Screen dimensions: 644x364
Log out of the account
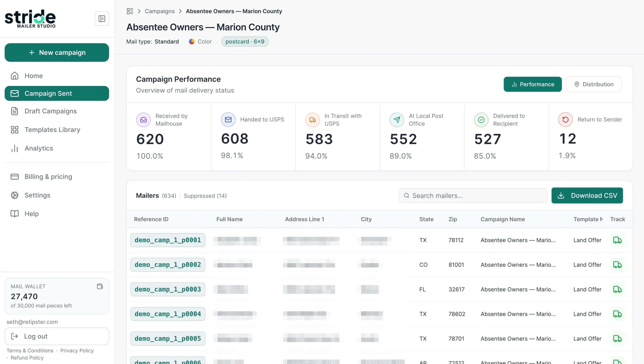pyautogui.click(x=57, y=336)
